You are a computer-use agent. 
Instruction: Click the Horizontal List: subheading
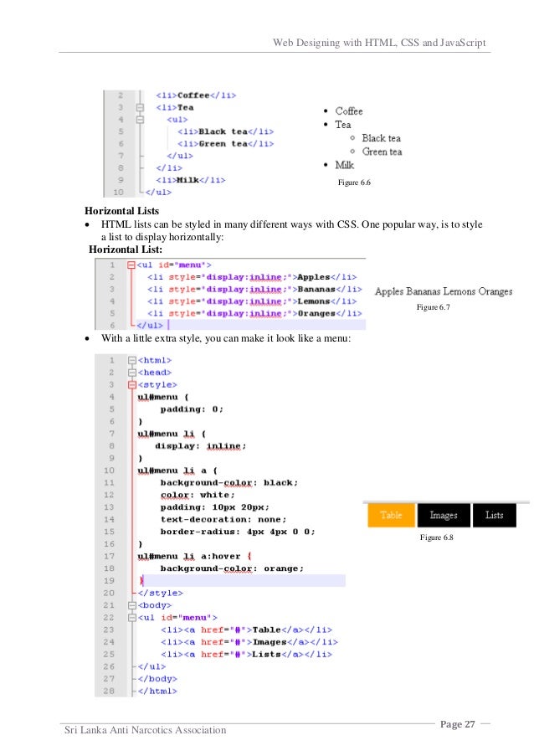coord(126,249)
